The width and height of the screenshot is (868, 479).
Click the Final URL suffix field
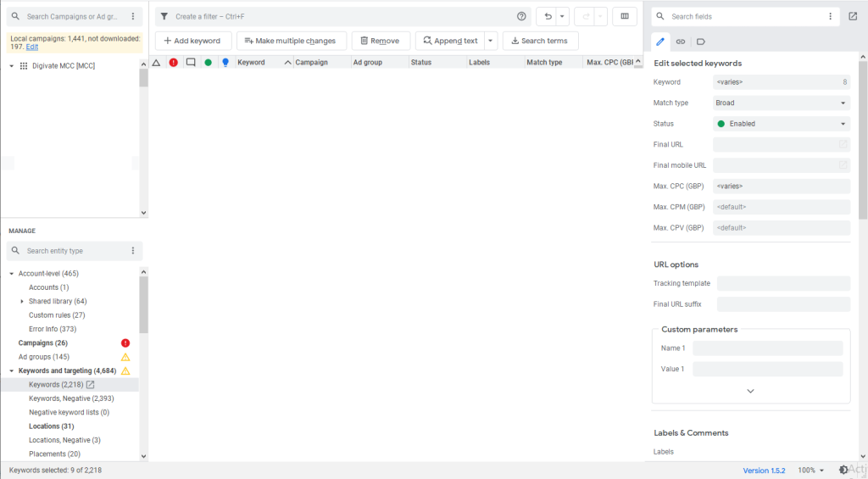click(x=783, y=304)
